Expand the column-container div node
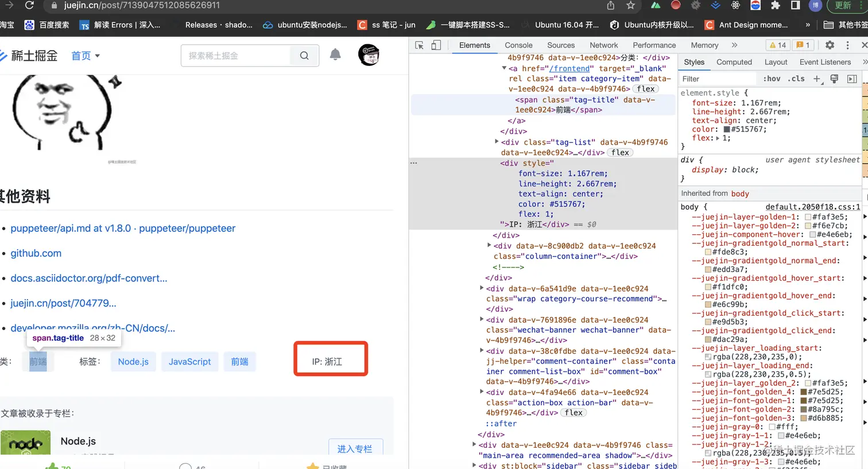 tap(489, 246)
